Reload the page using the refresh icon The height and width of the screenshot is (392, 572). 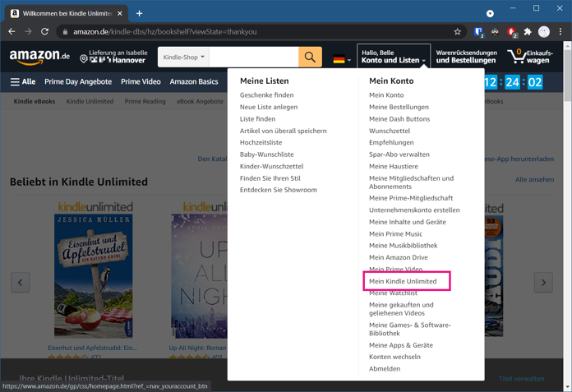tap(44, 32)
